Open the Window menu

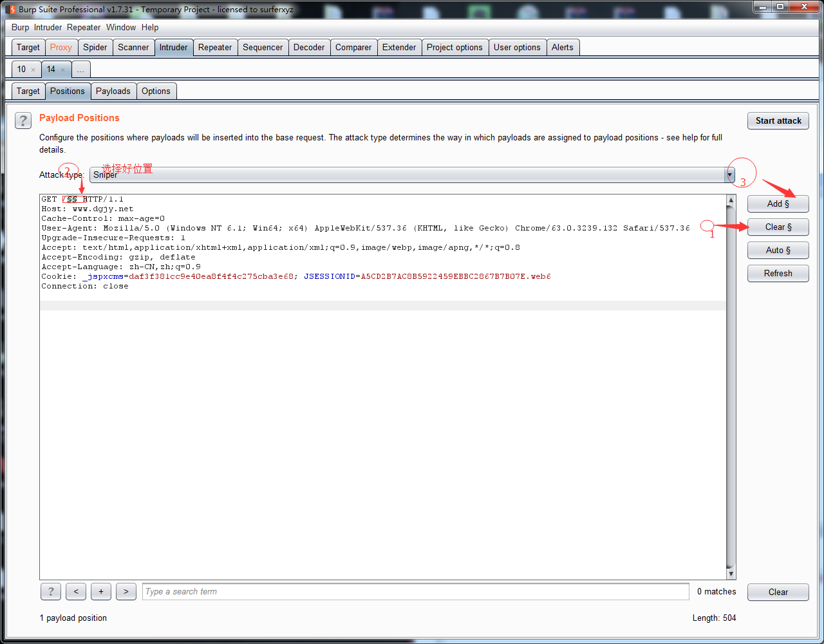click(121, 27)
